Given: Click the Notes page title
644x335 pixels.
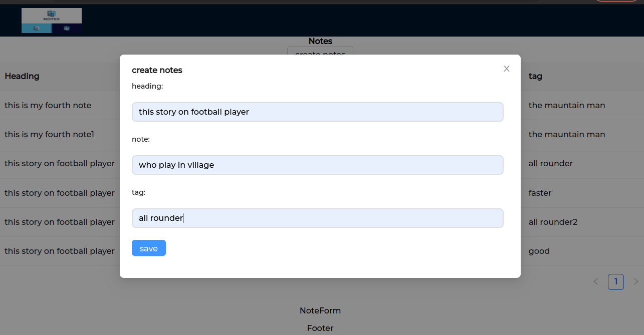Looking at the screenshot, I should pyautogui.click(x=320, y=41).
